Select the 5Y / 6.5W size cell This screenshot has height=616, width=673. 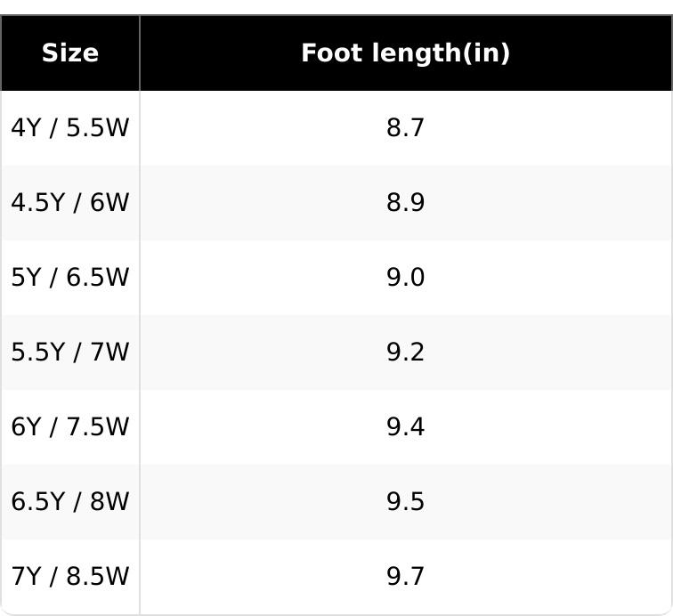[70, 278]
